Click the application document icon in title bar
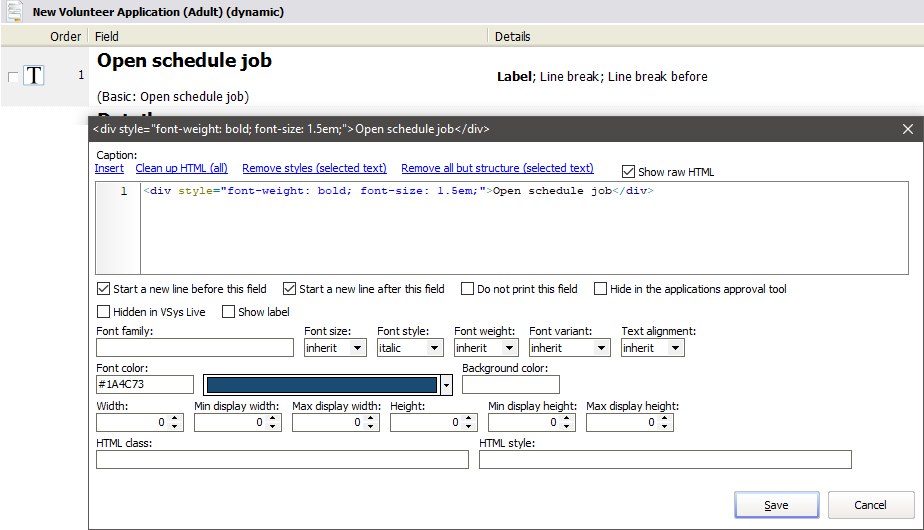This screenshot has height=530, width=924. pyautogui.click(x=14, y=12)
